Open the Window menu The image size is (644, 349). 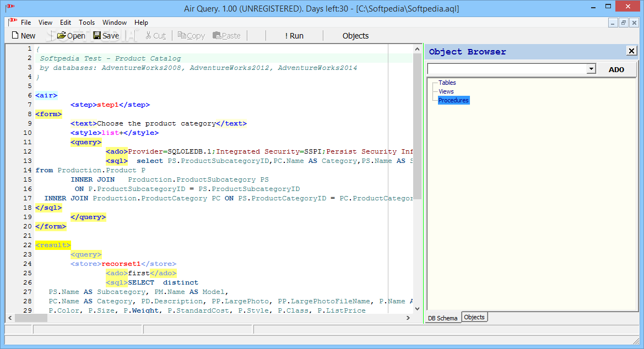[115, 23]
